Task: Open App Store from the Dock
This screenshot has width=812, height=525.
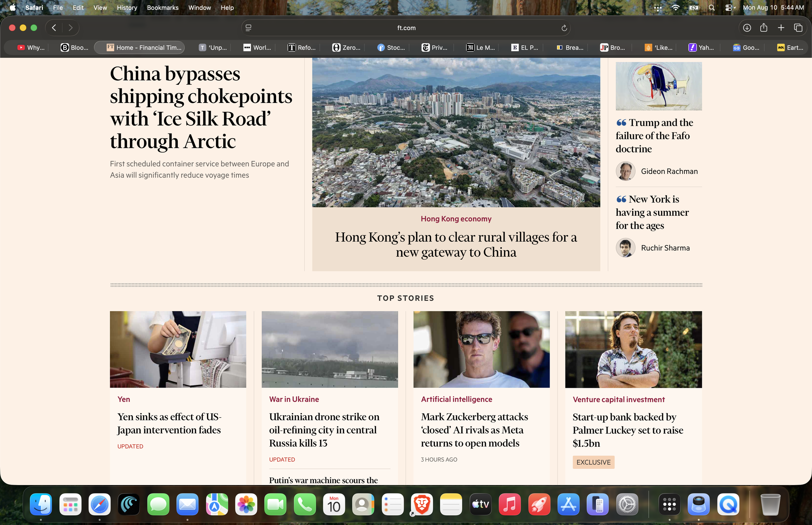Action: click(x=568, y=504)
